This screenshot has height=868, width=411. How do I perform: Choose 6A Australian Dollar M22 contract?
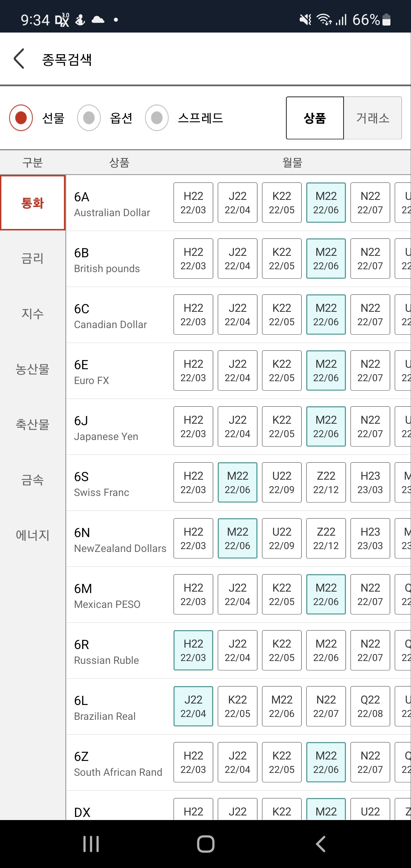click(326, 202)
